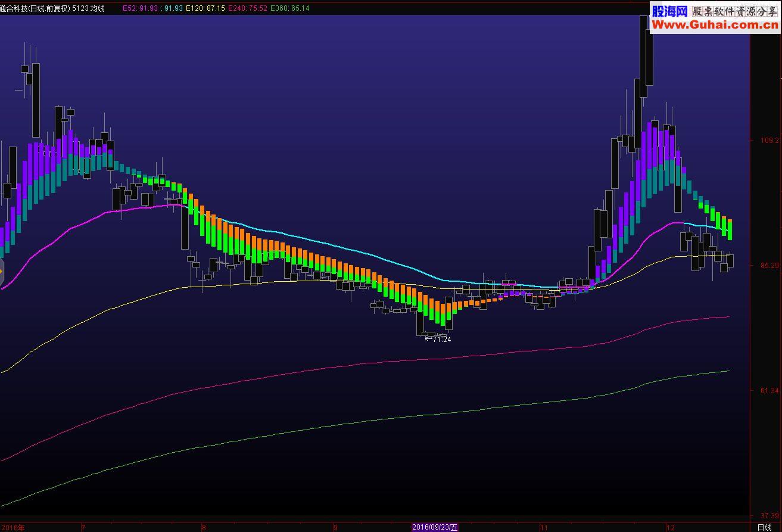Click the 通合科技 (日线 前复权) stock title

35,8
